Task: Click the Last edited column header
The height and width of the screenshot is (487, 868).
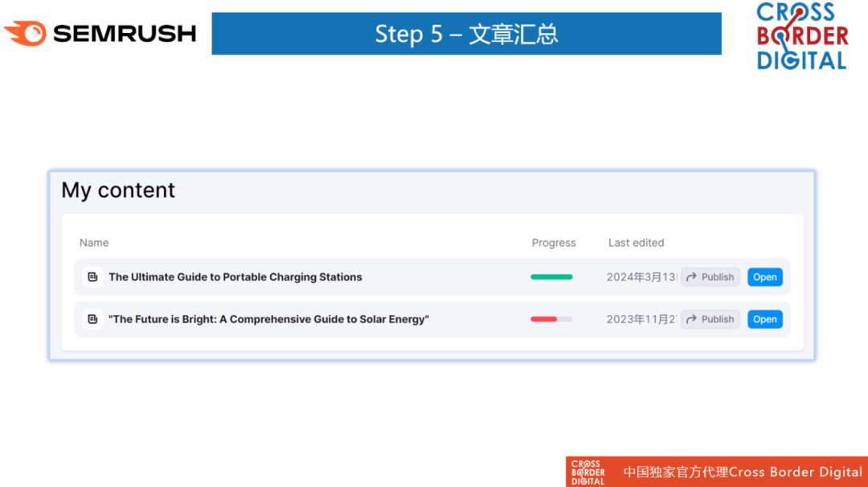Action: click(x=636, y=243)
